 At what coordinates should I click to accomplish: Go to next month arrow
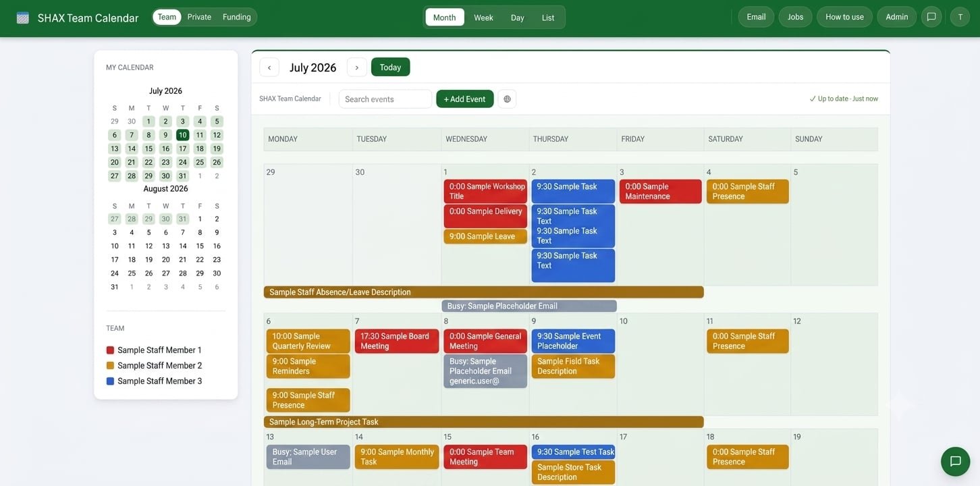click(x=357, y=67)
